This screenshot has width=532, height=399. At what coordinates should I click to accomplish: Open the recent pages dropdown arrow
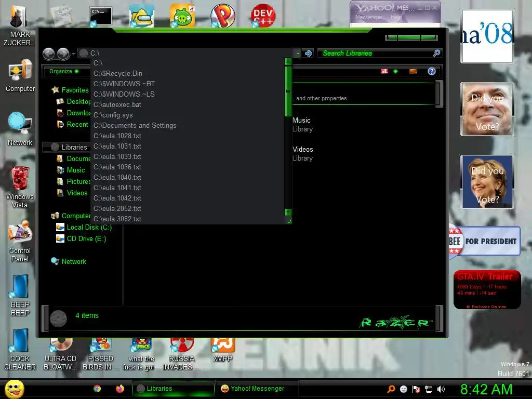tap(74, 54)
